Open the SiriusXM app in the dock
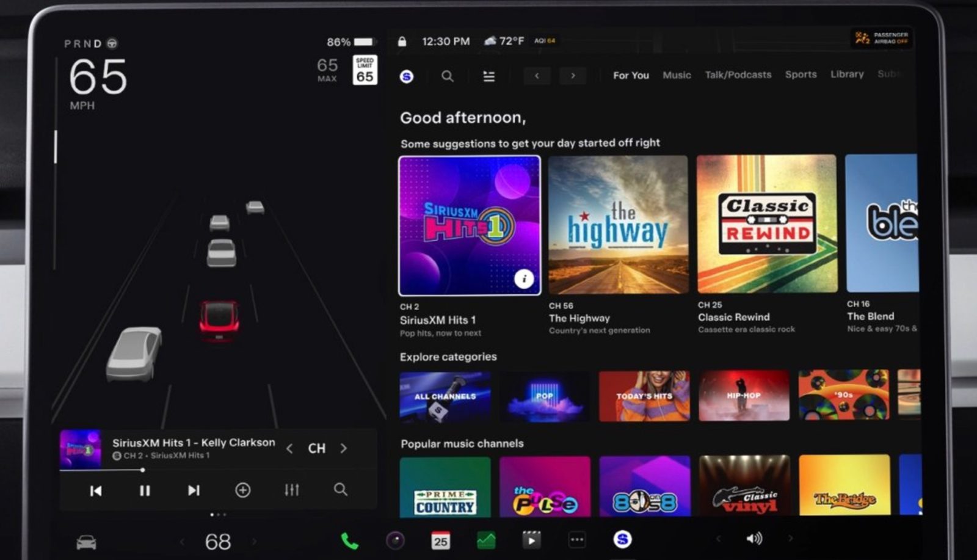977x560 pixels. [x=622, y=539]
